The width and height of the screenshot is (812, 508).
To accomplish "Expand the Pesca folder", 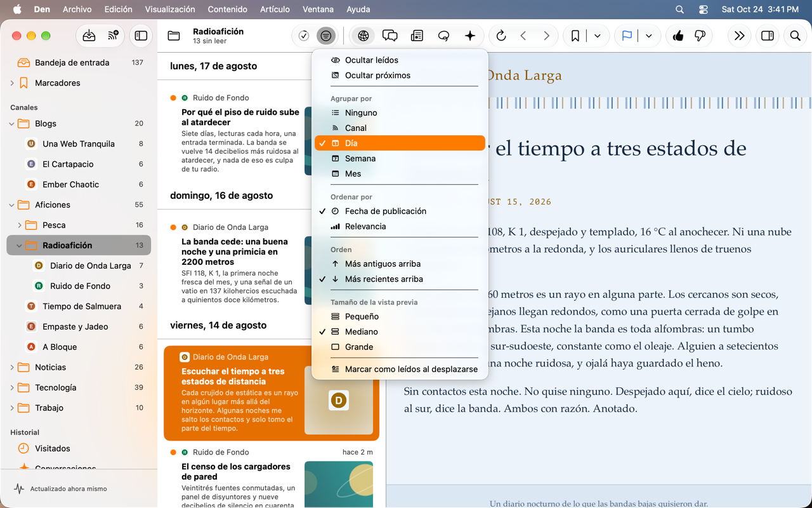I will tap(20, 225).
